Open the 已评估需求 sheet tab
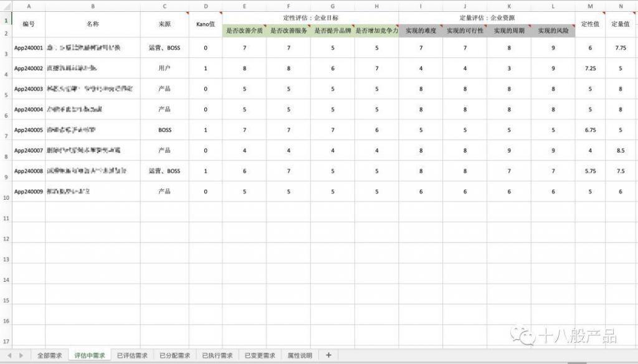This screenshot has width=638, height=364. [x=132, y=355]
